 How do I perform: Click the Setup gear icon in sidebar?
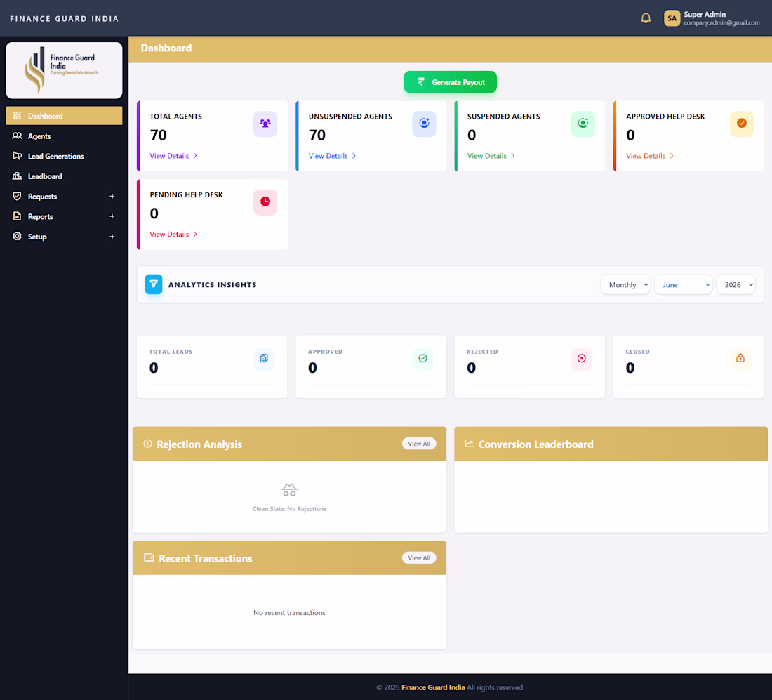click(18, 236)
